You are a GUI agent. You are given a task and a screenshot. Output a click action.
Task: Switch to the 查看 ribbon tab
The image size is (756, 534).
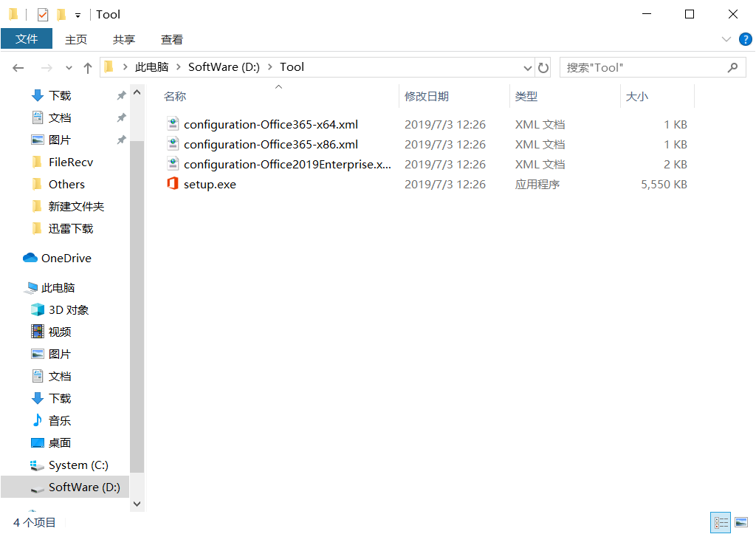(x=171, y=38)
